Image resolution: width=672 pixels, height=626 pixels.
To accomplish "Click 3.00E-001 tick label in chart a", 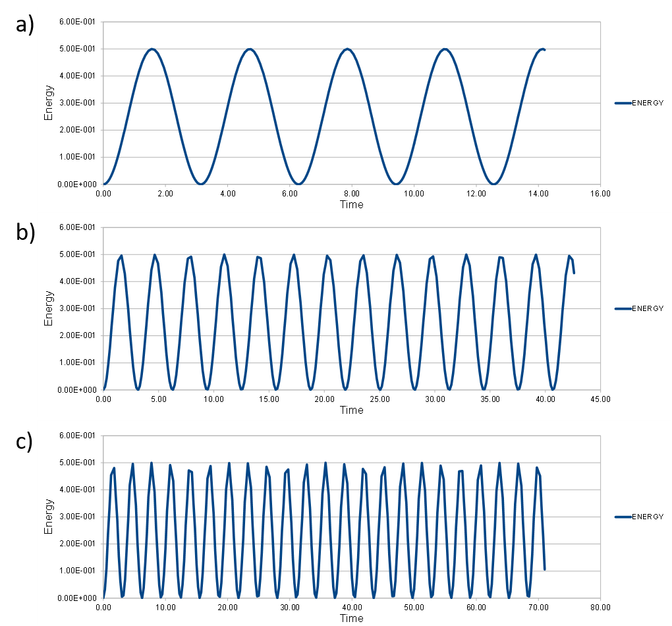I will point(77,103).
